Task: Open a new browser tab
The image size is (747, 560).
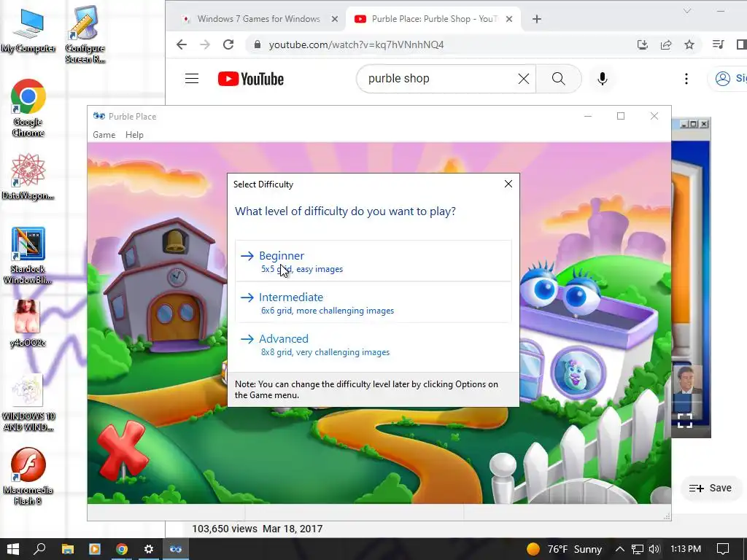Action: coord(537,19)
